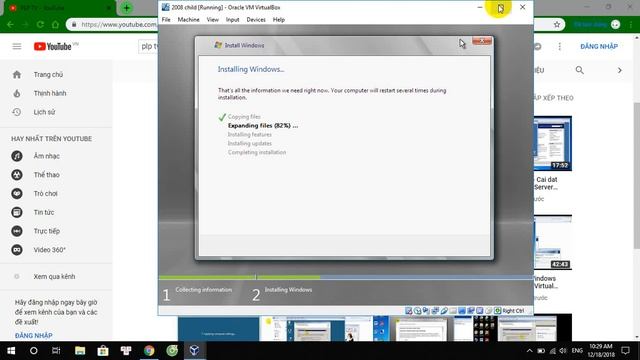Open volume control in system tray
Viewport: 640px width, 360px height.
coord(563,351)
